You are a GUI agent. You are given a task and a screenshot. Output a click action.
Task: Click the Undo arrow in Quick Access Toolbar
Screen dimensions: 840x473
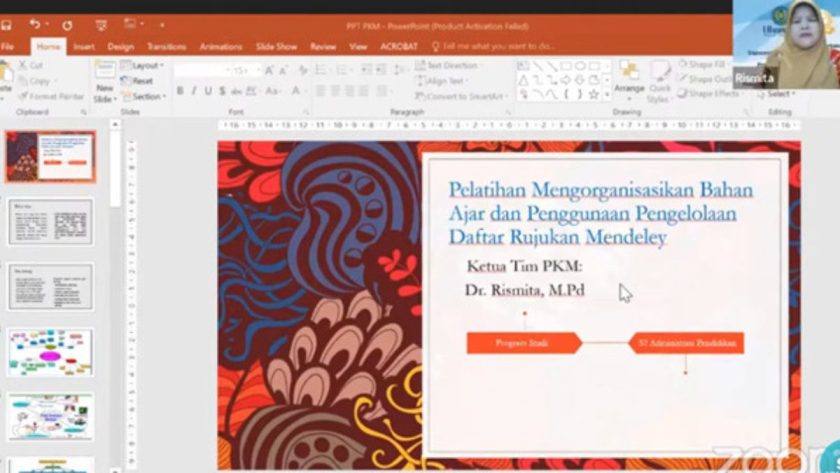pos(35,24)
